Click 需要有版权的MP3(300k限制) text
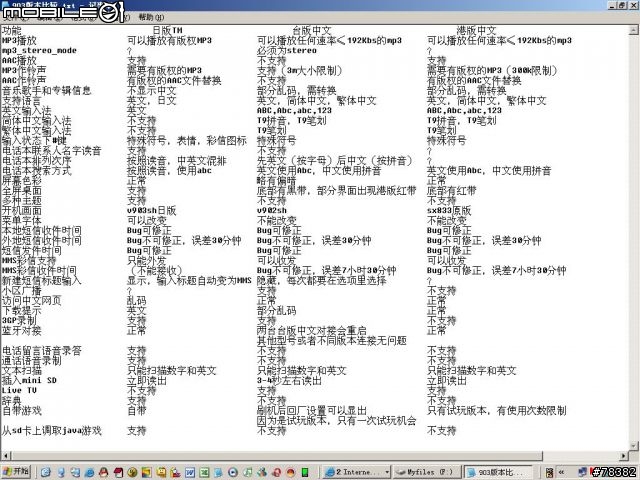 coord(492,71)
